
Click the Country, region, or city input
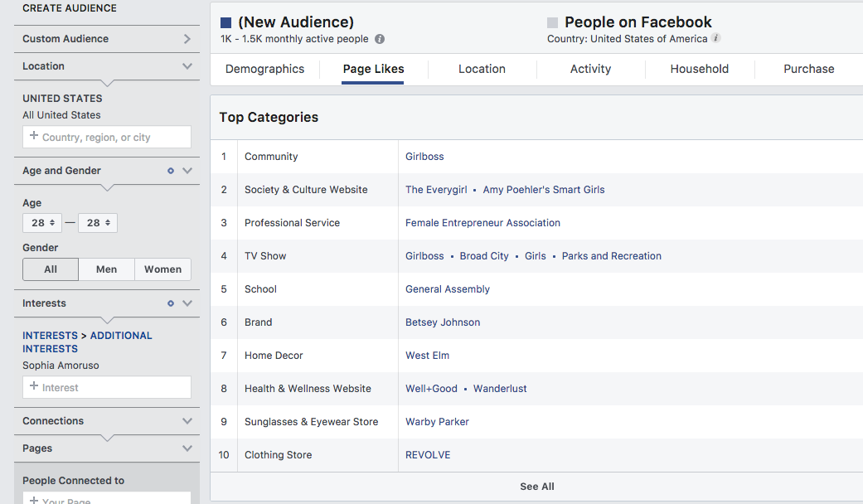coord(107,137)
